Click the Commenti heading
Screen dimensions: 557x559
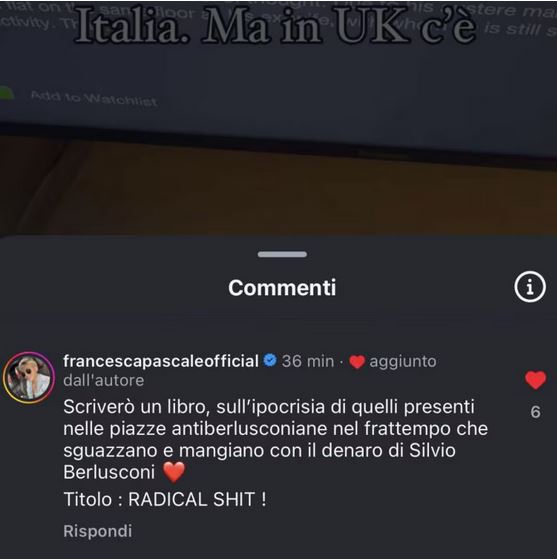(x=282, y=288)
